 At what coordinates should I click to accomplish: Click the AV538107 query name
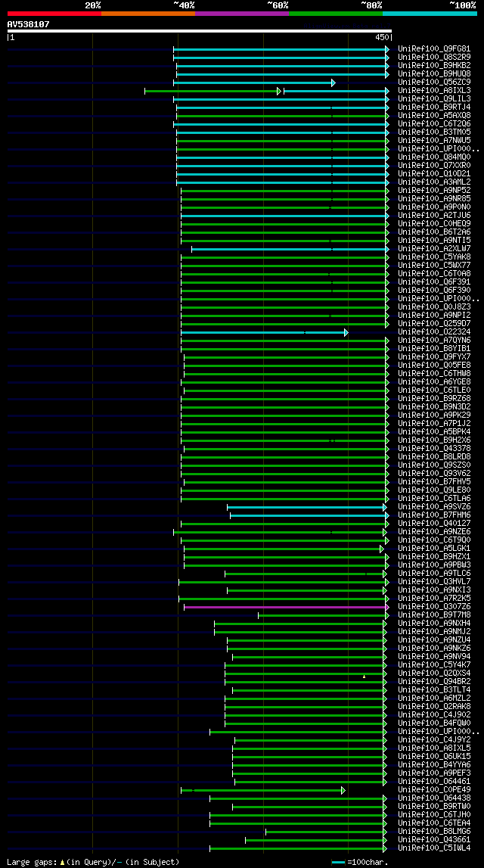tap(28, 24)
